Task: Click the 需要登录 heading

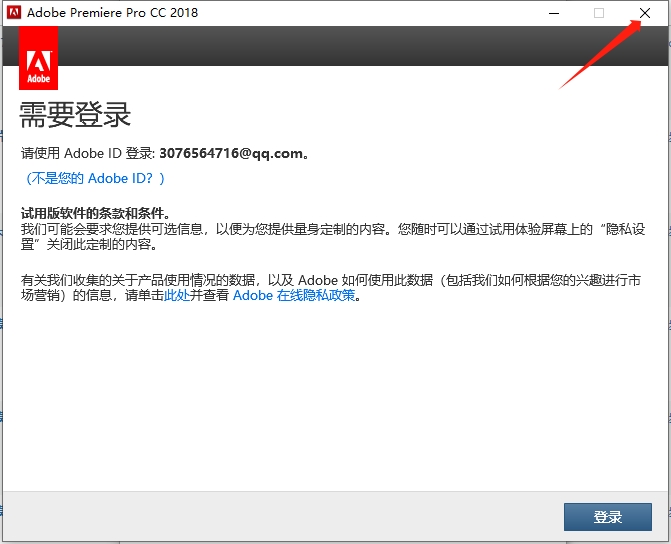Action: pos(75,114)
